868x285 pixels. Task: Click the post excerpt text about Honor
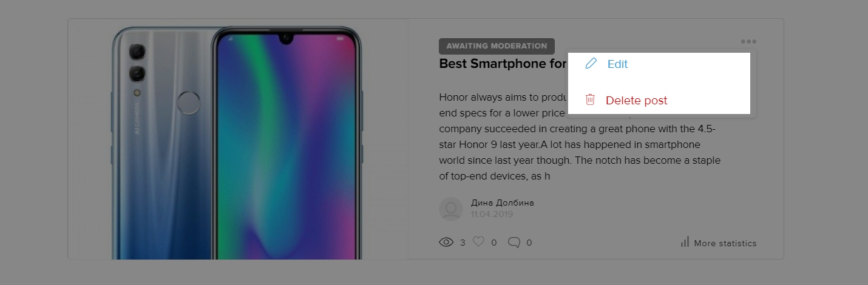[580, 136]
